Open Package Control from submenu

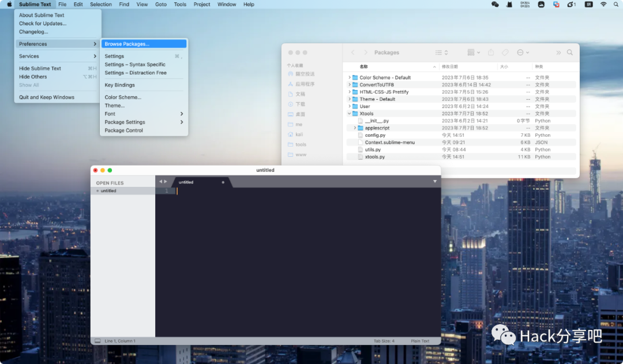(144, 130)
